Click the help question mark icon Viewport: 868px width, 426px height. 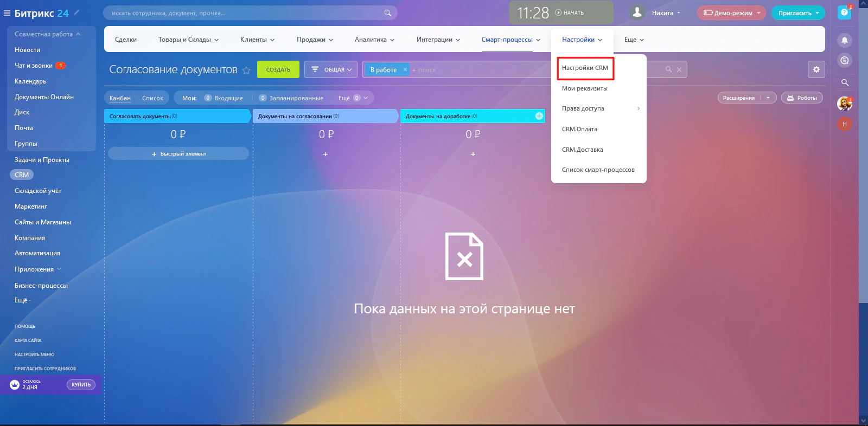pos(844,12)
